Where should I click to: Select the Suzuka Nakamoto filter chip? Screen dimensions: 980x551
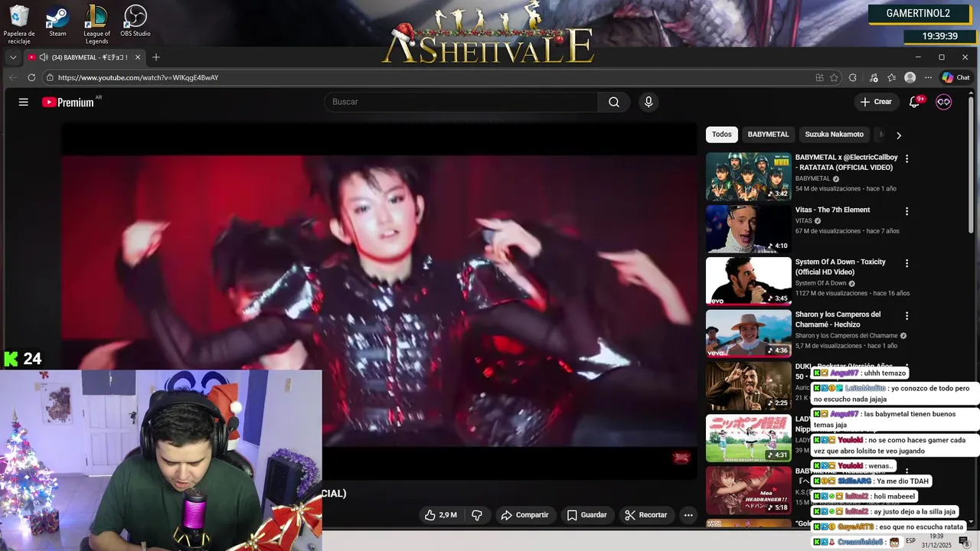pyautogui.click(x=834, y=135)
